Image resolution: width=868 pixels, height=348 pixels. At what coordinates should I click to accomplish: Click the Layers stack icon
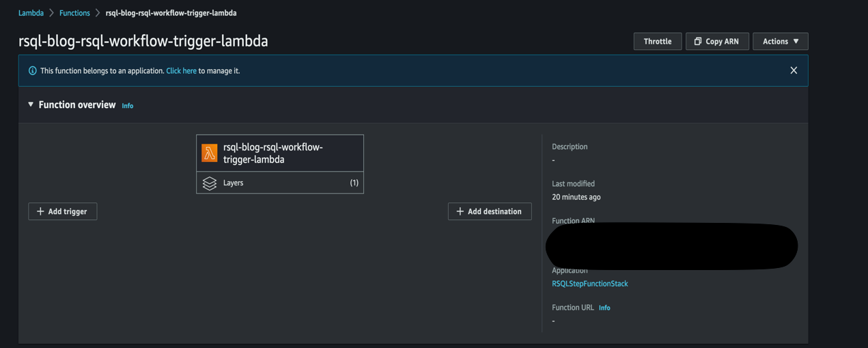click(210, 183)
